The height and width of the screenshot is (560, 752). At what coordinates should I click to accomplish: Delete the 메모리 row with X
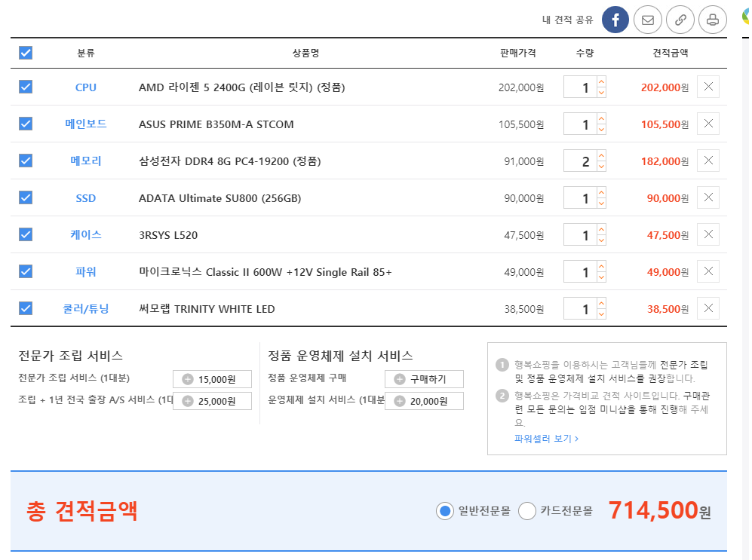point(708,161)
